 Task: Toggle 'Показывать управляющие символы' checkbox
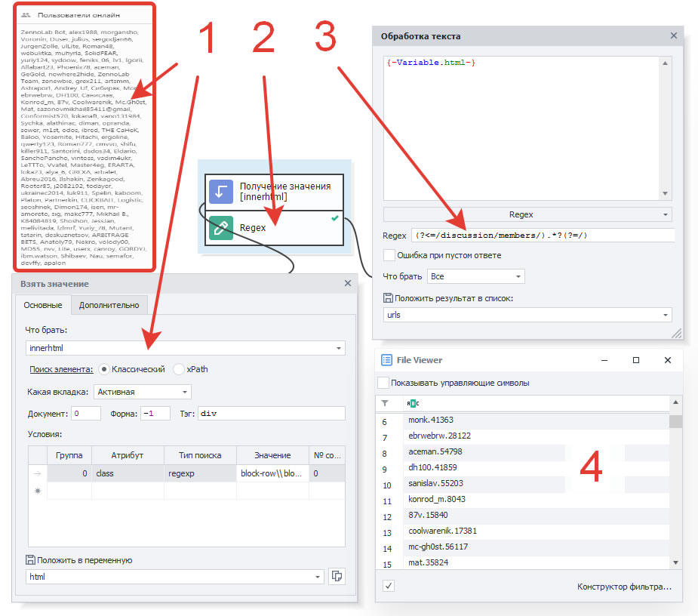tap(383, 383)
